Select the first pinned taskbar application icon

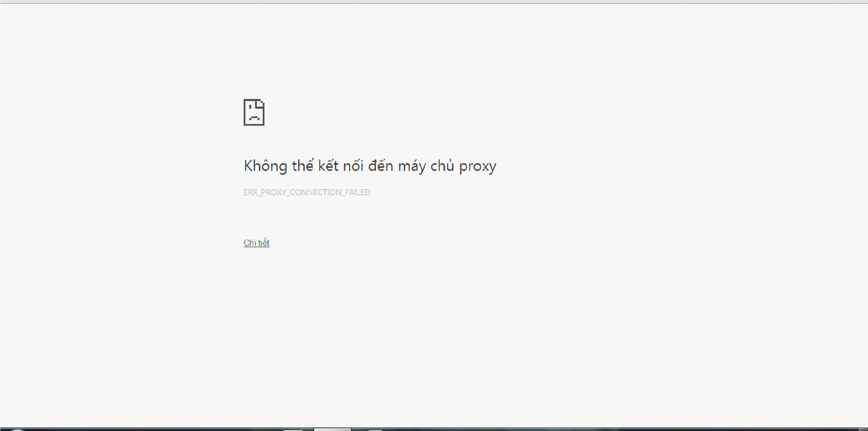pyautogui.click(x=293, y=430)
